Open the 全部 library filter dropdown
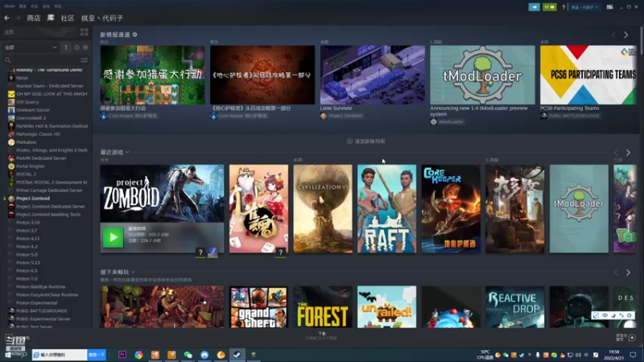 click(x=31, y=47)
